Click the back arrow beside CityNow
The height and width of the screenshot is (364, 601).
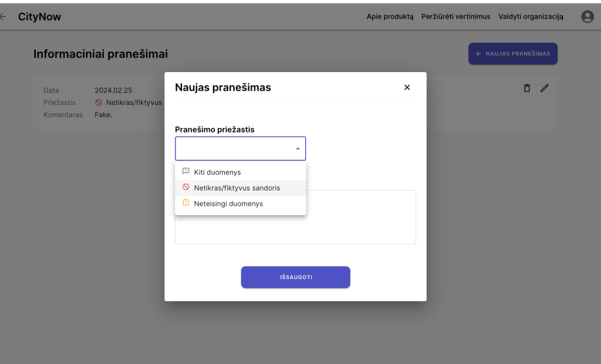(3, 17)
